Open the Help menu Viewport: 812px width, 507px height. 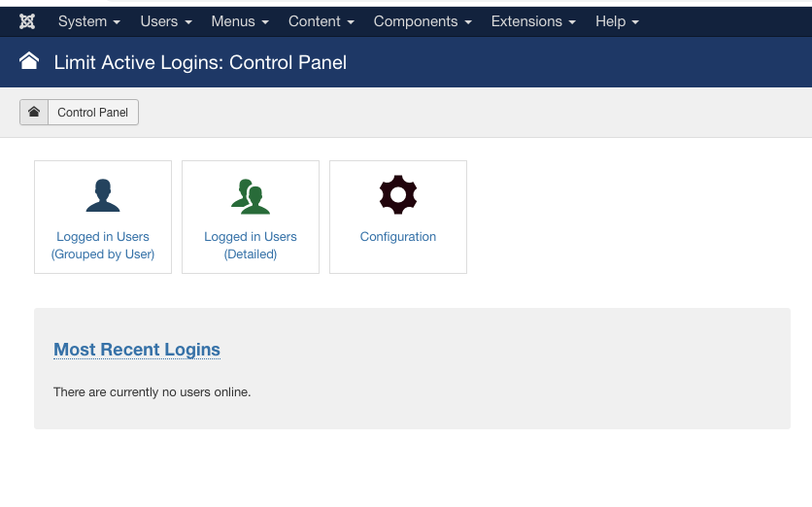617,21
